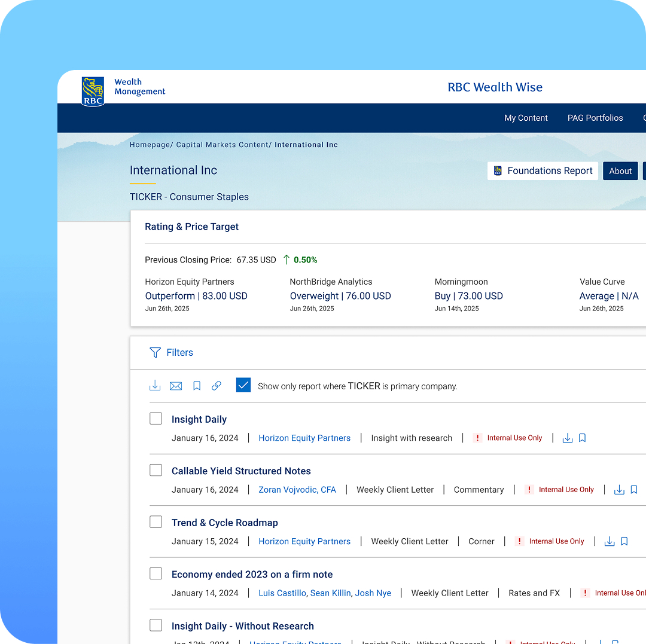Click Horizon Equity Partners link in Trend & Cycle row
The width and height of the screenshot is (646, 644).
pyautogui.click(x=304, y=542)
